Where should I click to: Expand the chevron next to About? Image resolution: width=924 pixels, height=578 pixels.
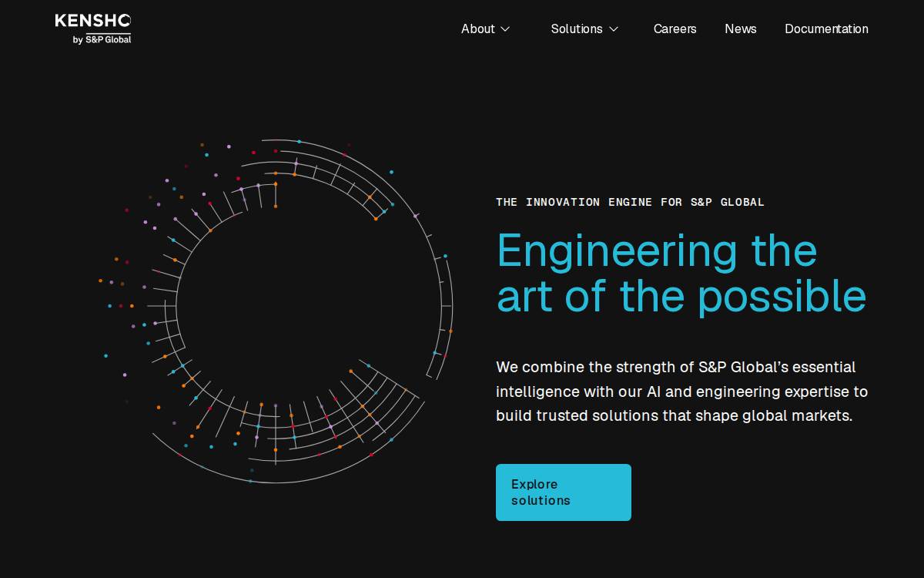505,29
